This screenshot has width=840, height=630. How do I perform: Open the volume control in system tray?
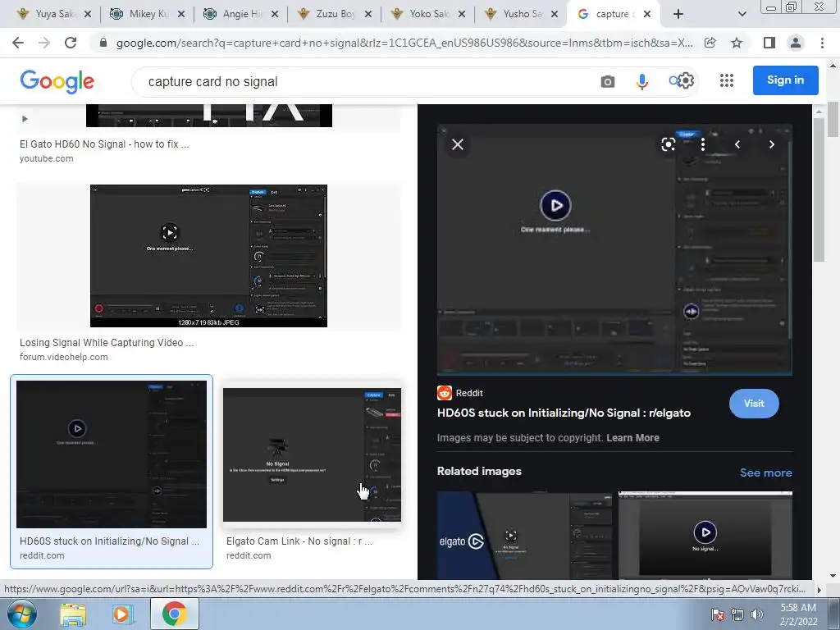coord(757,614)
